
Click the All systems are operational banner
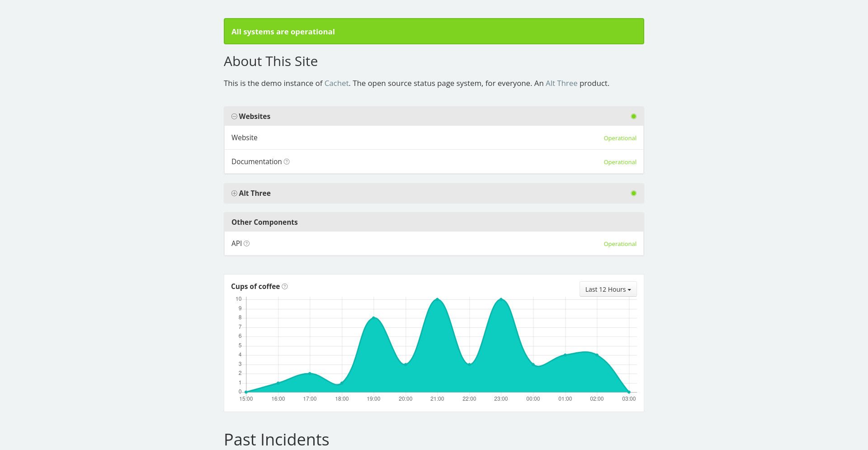[x=434, y=31]
